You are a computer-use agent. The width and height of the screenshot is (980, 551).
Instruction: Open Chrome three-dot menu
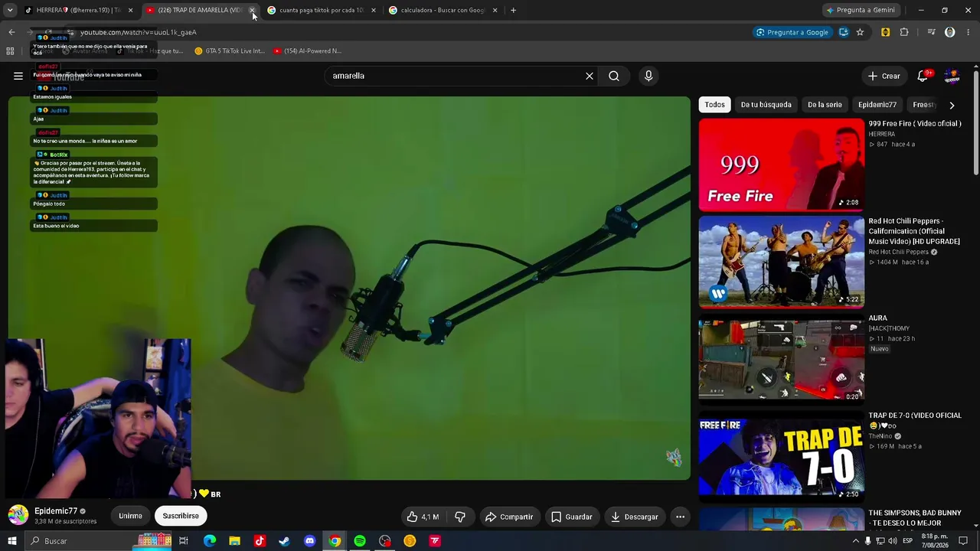click(x=969, y=32)
